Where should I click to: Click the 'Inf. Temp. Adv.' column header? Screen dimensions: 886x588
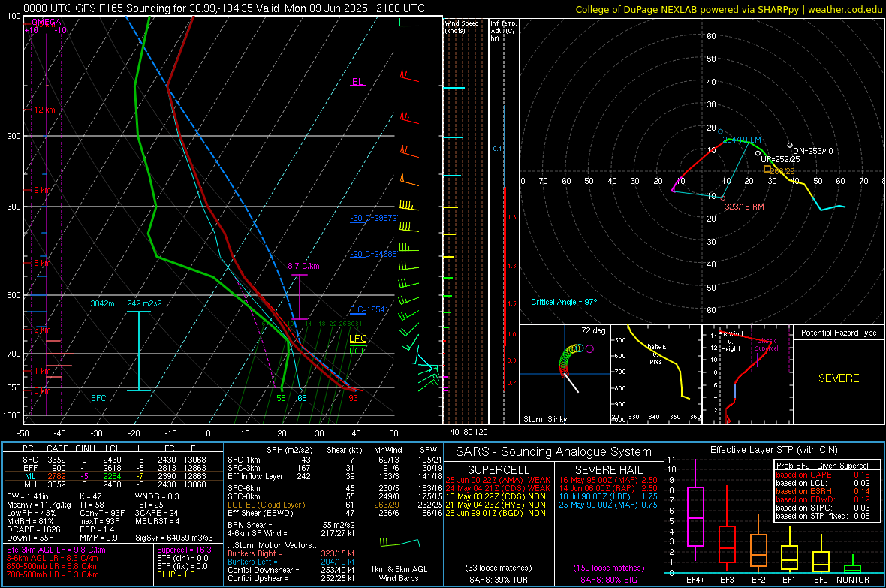click(502, 31)
